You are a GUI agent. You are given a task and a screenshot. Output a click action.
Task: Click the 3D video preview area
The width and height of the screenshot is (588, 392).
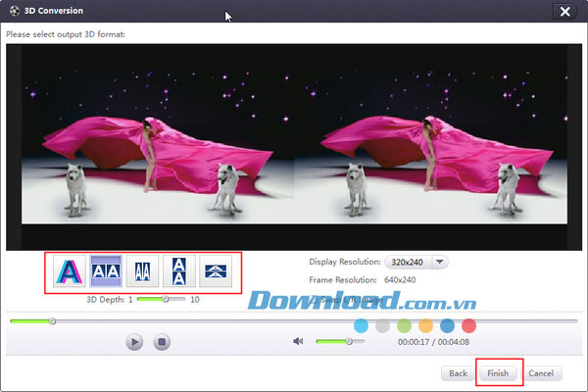click(294, 147)
